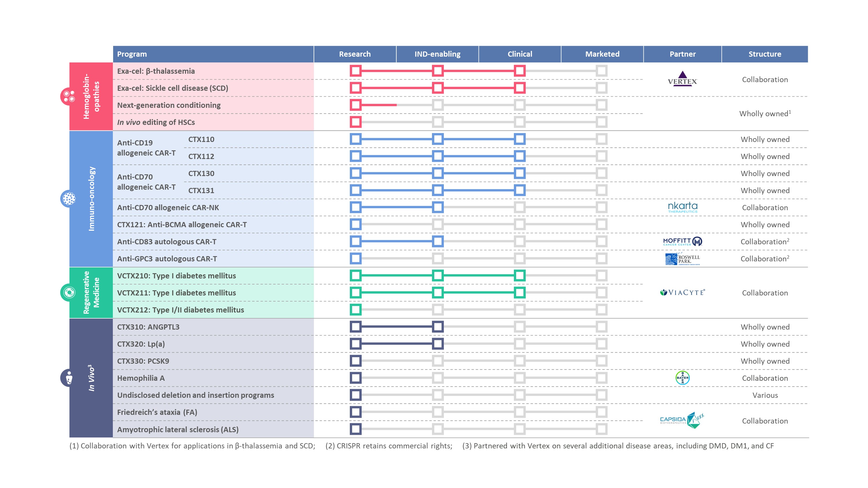Click footnote 3 about additional disease areas
Viewport: 868px width, 488px height.
pyautogui.click(x=618, y=446)
